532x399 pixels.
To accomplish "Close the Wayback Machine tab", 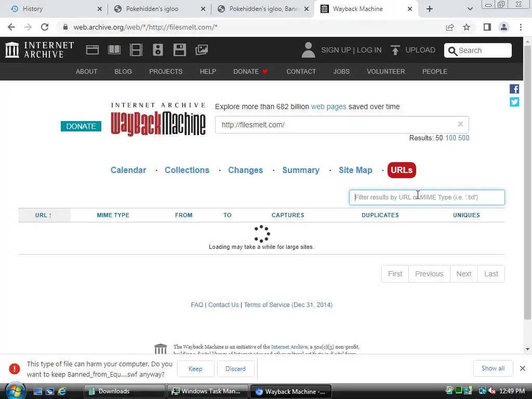I will pos(410,9).
